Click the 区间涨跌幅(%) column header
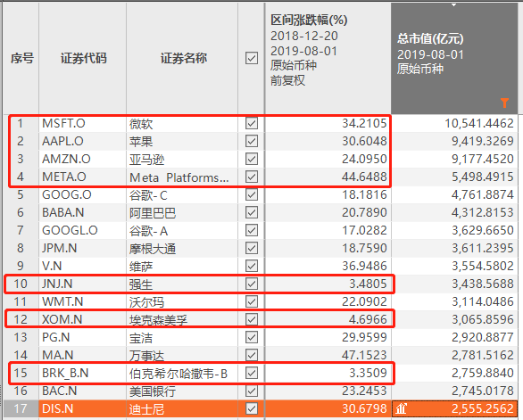Viewport: 523px width, 420px height. (x=328, y=58)
